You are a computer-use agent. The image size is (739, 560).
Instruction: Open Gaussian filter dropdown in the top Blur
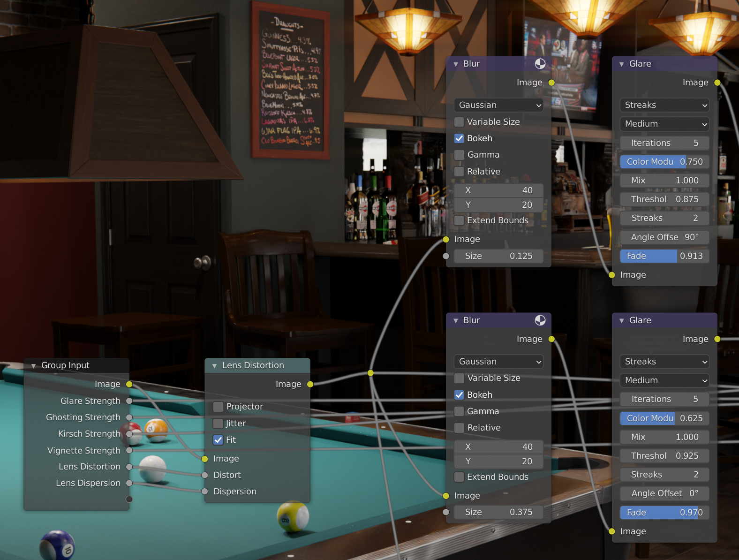pyautogui.click(x=498, y=105)
